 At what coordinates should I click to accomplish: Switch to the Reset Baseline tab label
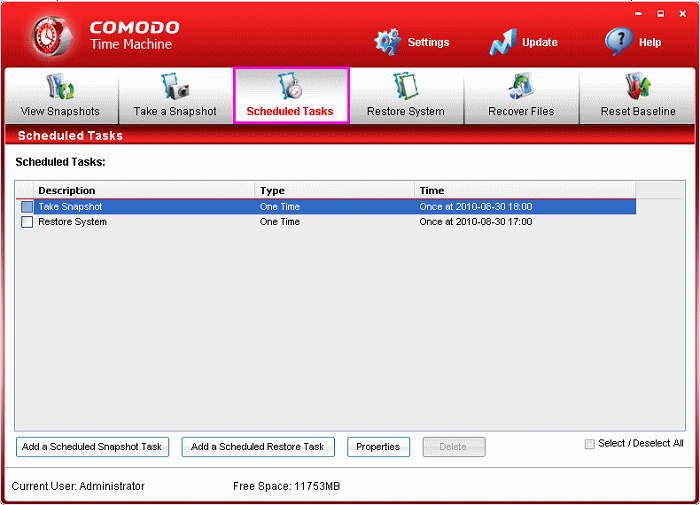coord(638,111)
